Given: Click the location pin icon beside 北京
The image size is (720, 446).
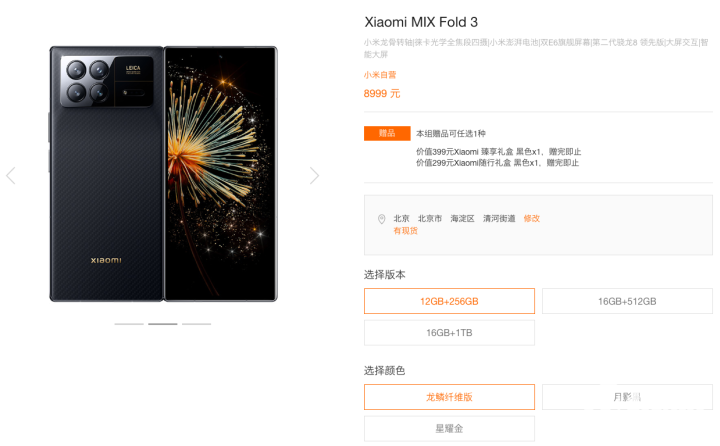Looking at the screenshot, I should pos(381,219).
